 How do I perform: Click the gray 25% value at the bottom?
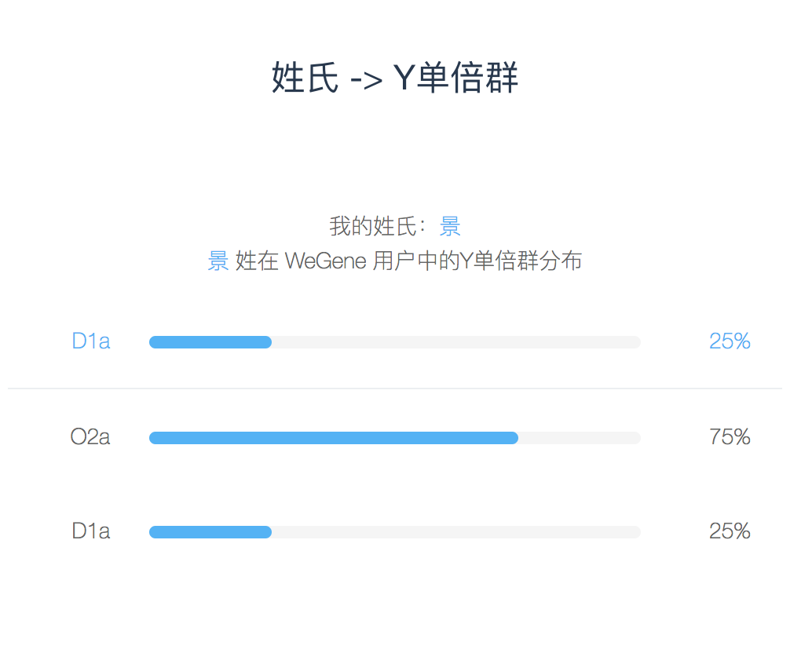pos(730,531)
